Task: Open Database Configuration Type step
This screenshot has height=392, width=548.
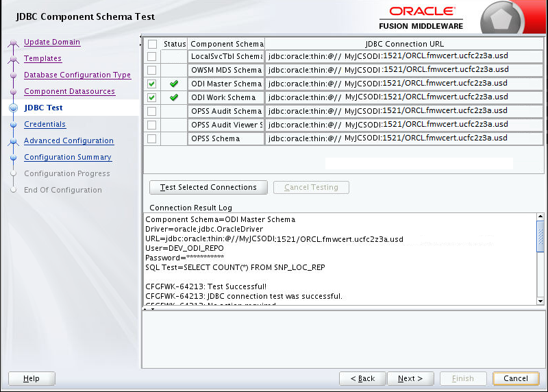Action: point(77,75)
